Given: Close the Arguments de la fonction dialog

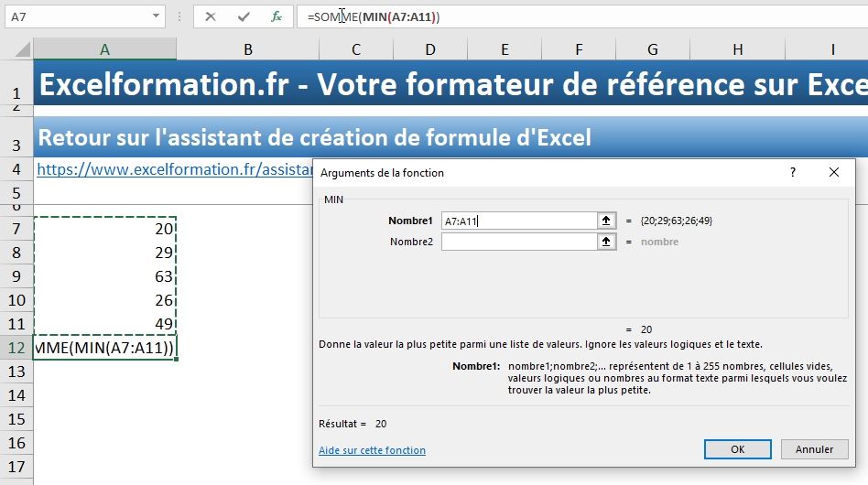Looking at the screenshot, I should pos(834,173).
